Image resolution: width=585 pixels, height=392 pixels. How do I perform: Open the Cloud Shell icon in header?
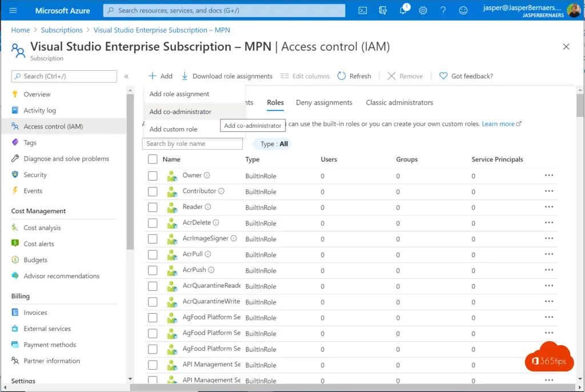(x=363, y=10)
